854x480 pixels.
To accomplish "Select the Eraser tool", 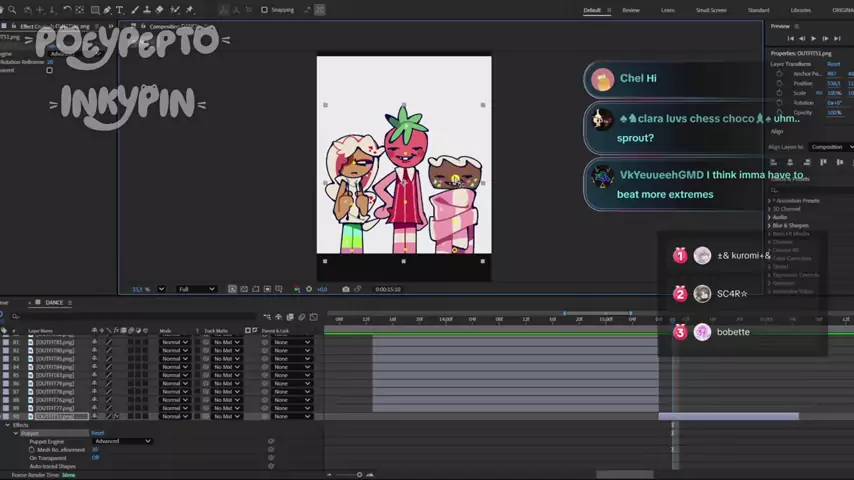I will [160, 10].
